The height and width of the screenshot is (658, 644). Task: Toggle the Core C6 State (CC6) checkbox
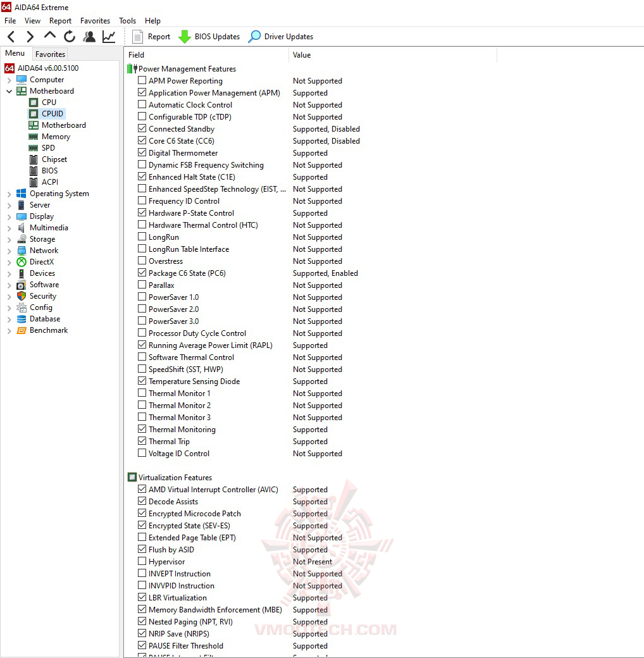[x=142, y=140]
